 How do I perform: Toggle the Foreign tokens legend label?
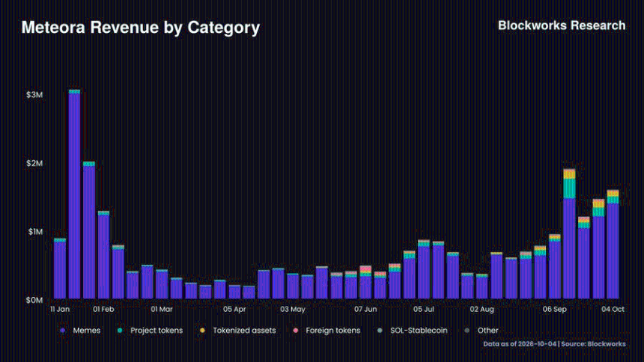coord(333,331)
